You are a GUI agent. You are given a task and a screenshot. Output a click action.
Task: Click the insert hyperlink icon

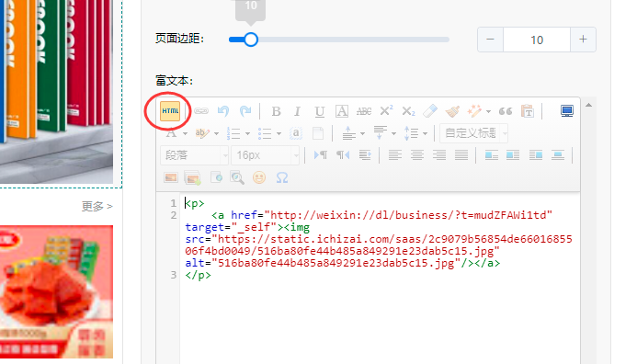(x=201, y=111)
